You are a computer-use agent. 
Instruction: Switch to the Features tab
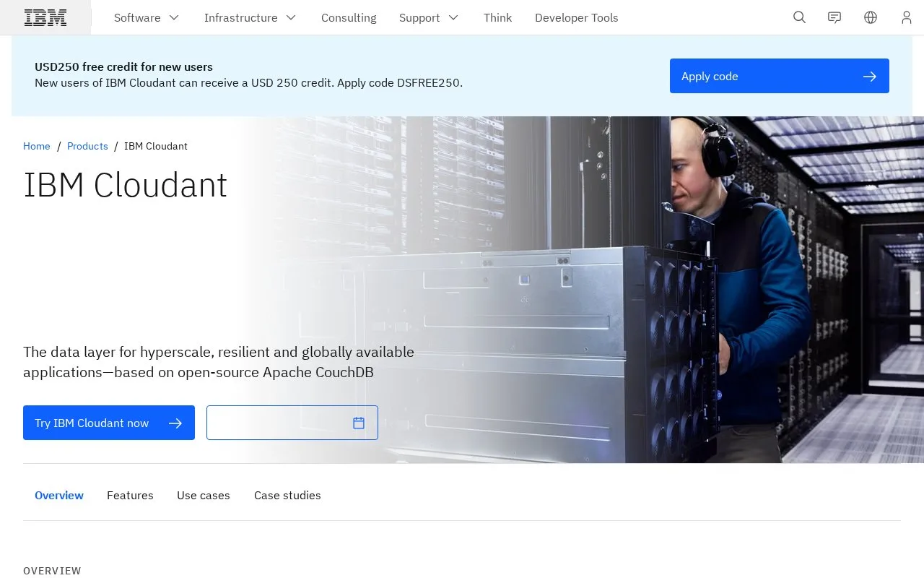point(130,495)
